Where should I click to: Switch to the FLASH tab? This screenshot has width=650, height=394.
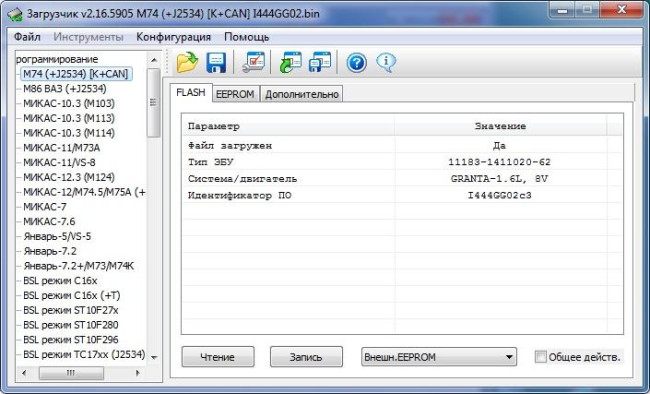tap(191, 92)
